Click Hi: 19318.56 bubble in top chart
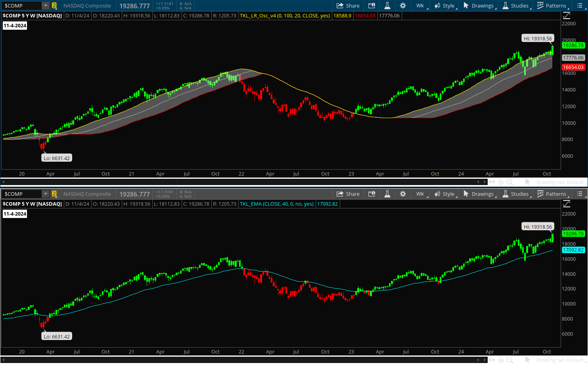The image size is (588, 365). (x=538, y=38)
